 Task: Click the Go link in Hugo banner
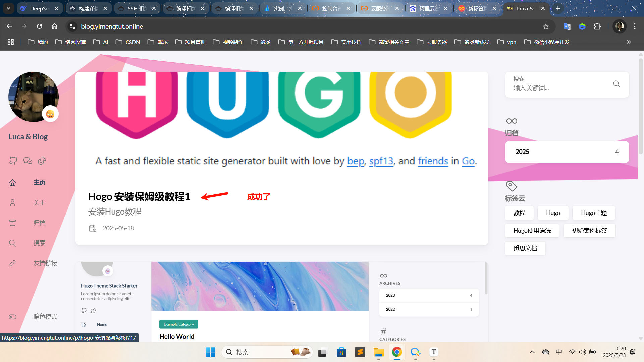tap(468, 161)
